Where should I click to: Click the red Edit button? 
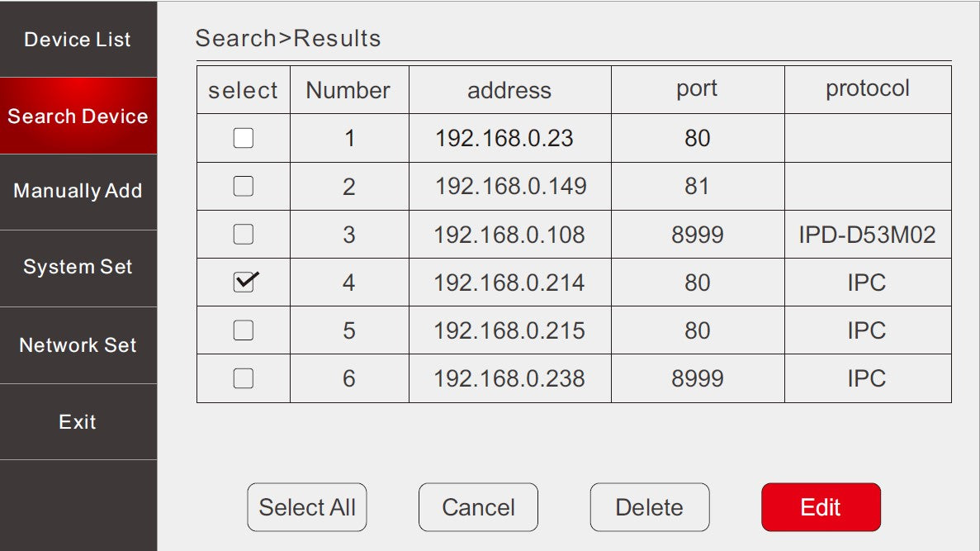tap(821, 507)
